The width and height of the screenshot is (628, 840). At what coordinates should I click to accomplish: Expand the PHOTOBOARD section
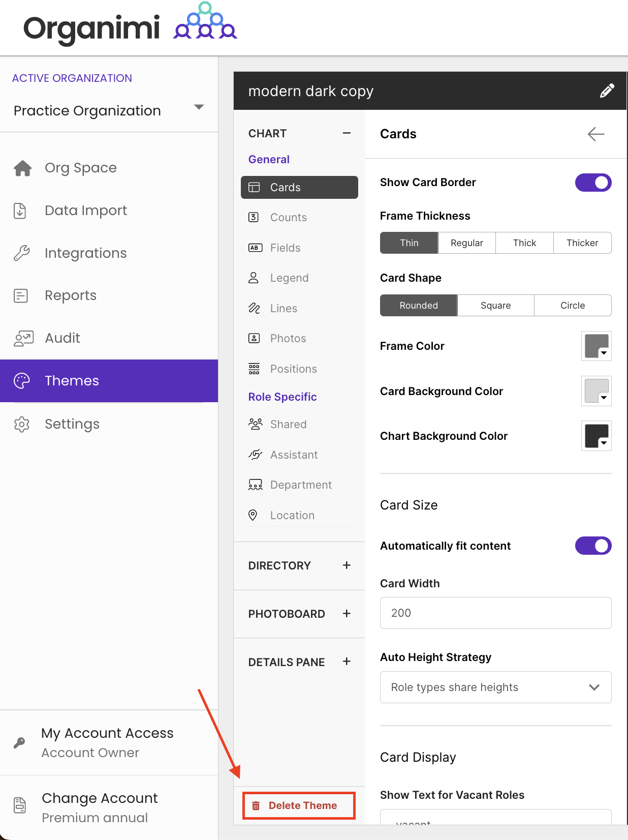pyautogui.click(x=347, y=614)
